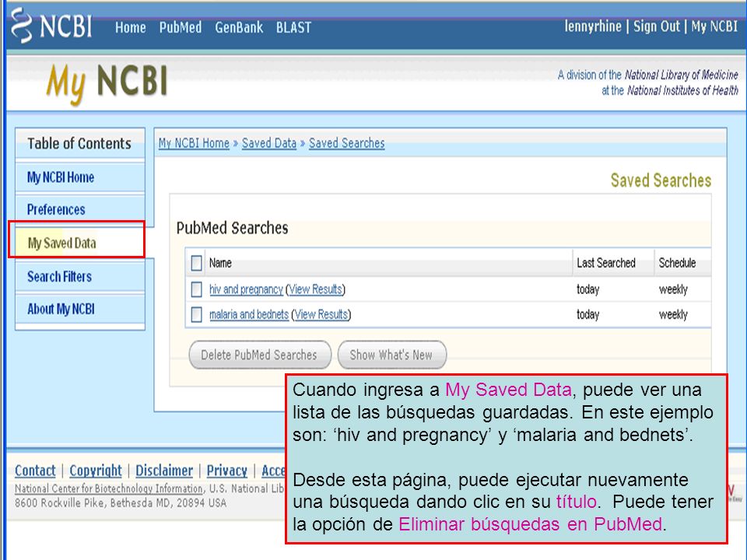Click the NCBI logo icon
The width and height of the screenshot is (747, 560).
51,26
